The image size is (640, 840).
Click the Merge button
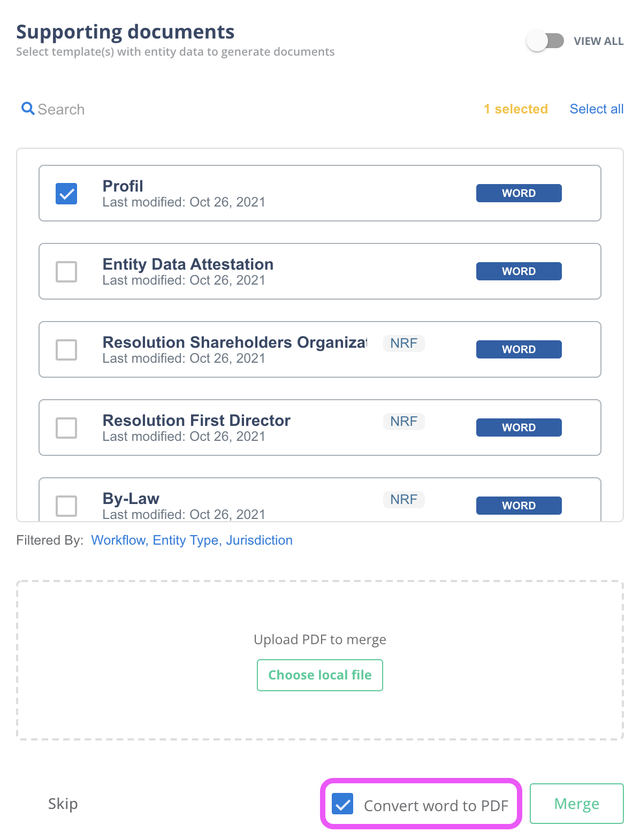click(576, 804)
